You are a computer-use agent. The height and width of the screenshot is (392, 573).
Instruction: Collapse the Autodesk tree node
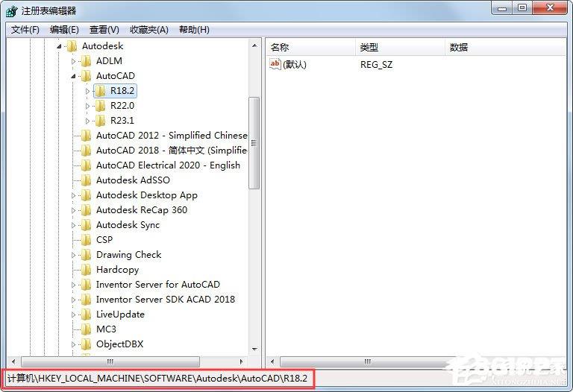[x=59, y=46]
